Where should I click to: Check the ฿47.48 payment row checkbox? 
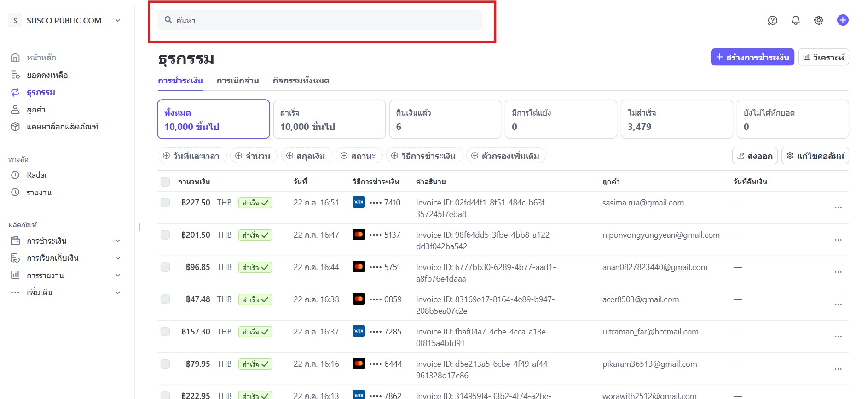click(x=165, y=299)
